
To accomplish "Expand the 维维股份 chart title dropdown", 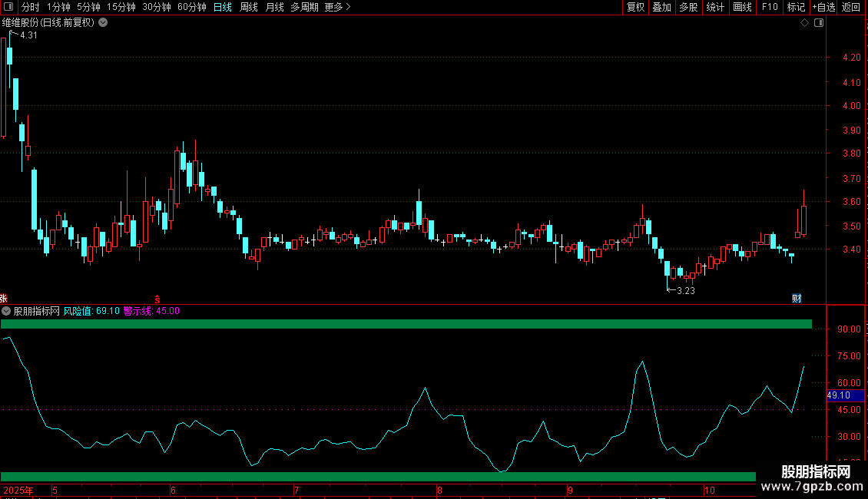I will pyautogui.click(x=104, y=23).
